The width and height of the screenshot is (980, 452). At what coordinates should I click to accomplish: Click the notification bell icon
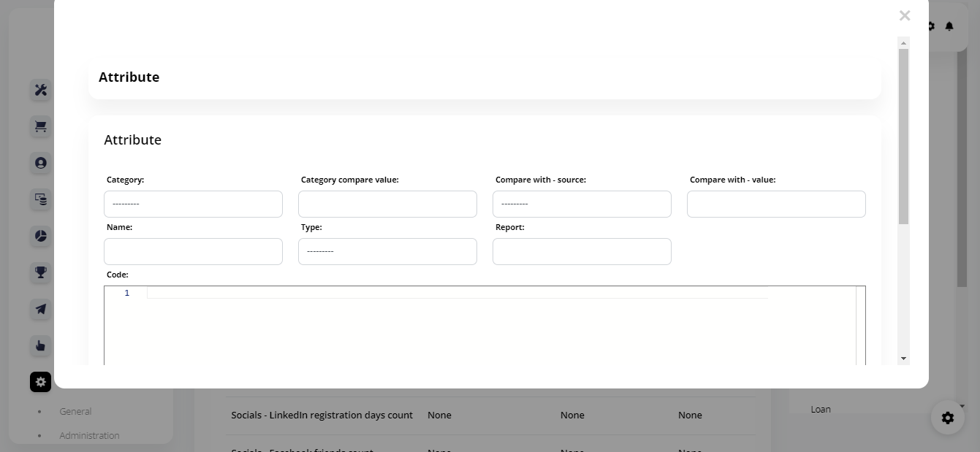tap(949, 26)
